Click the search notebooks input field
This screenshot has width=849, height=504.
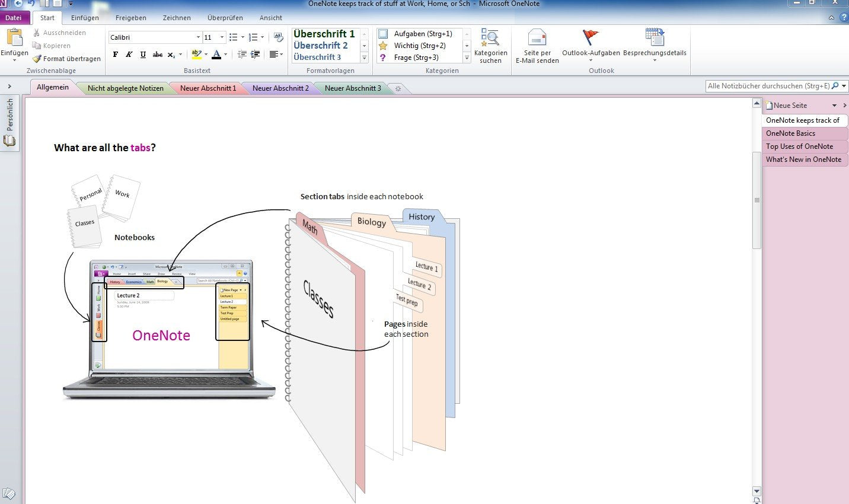768,86
